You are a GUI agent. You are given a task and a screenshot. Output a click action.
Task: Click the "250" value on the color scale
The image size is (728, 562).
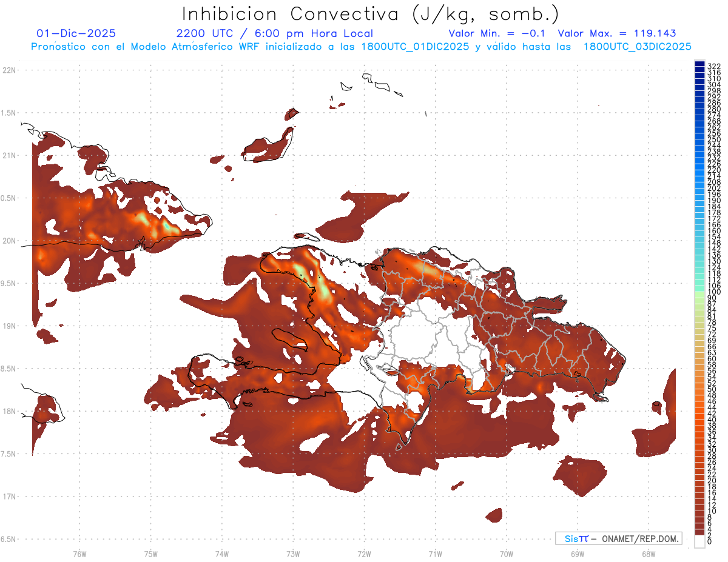(x=713, y=139)
